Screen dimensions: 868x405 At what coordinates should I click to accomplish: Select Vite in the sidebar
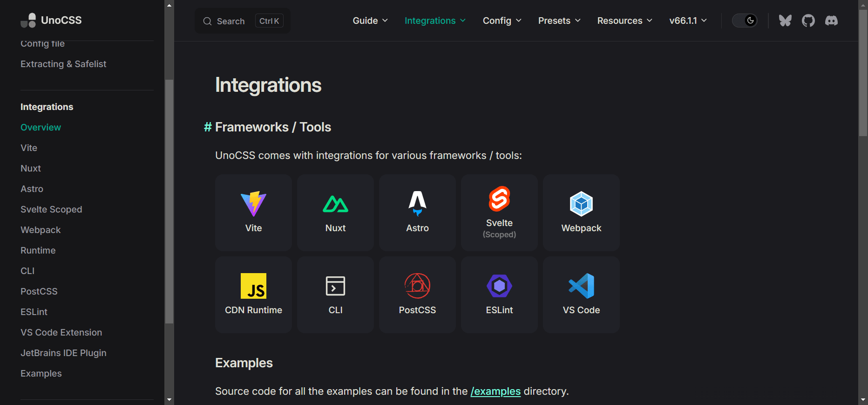coord(29,148)
